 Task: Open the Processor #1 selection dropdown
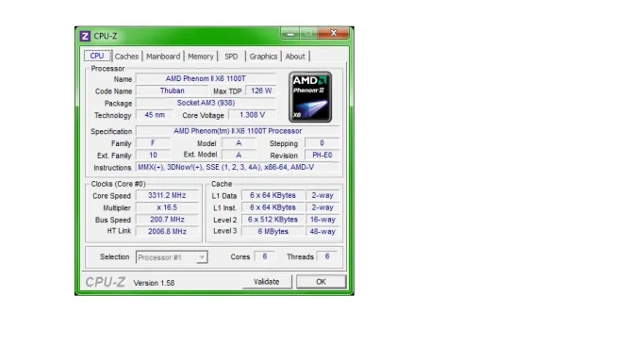(x=172, y=257)
